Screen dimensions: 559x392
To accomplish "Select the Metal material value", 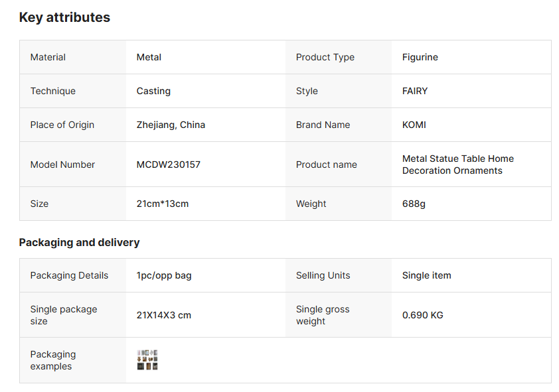I will 149,57.
